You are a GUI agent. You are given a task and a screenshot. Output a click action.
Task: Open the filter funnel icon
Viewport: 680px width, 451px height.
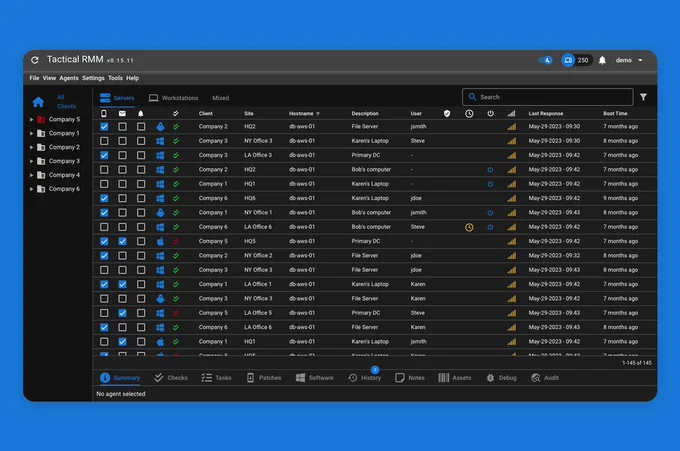(x=644, y=97)
